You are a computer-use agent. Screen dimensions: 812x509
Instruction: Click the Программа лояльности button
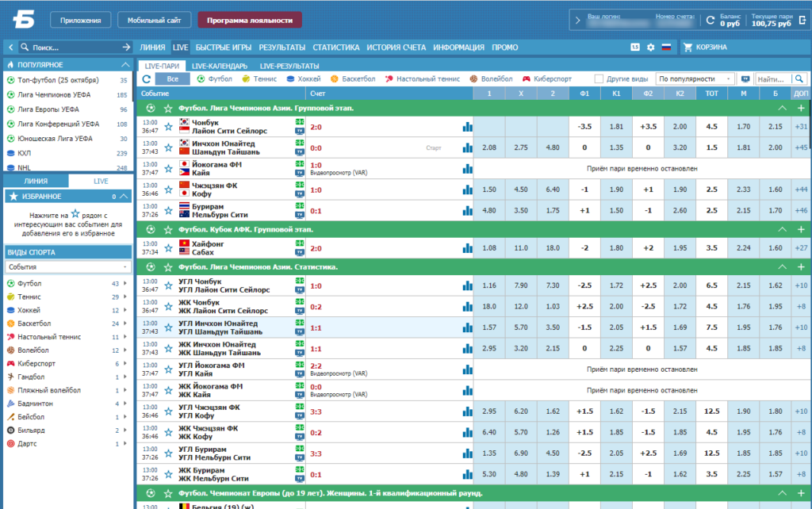250,20
